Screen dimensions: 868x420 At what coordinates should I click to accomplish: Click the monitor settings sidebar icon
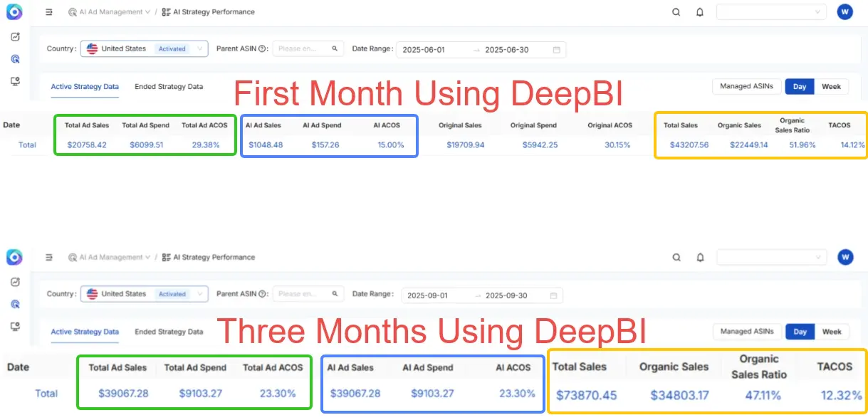(16, 81)
